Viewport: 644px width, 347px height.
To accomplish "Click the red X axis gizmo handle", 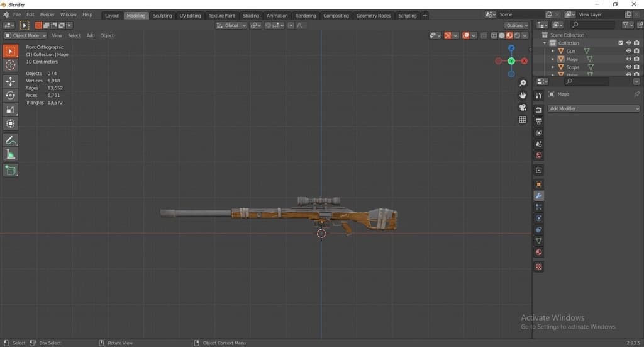I will (x=524, y=60).
